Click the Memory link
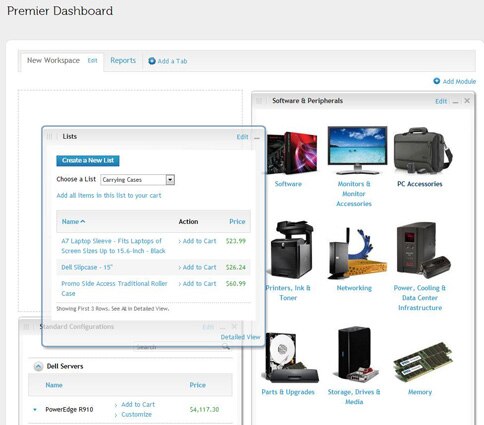This screenshot has height=425, width=484. coord(420,392)
